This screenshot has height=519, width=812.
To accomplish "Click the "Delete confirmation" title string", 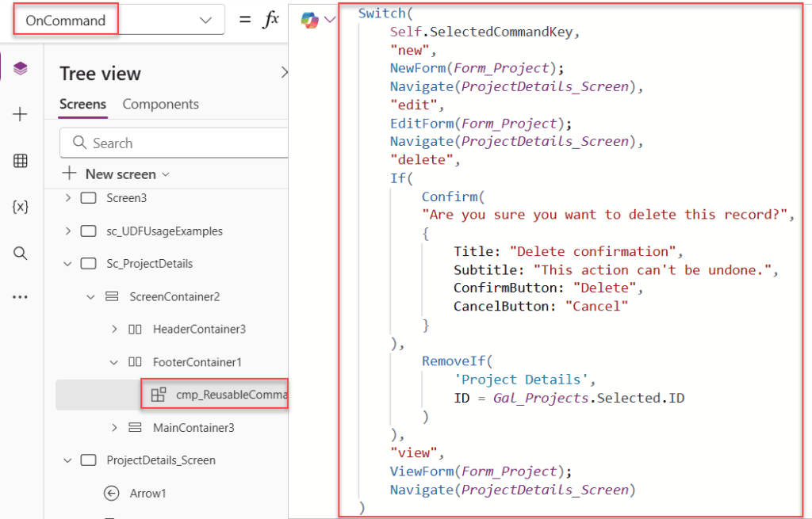I will pos(592,251).
